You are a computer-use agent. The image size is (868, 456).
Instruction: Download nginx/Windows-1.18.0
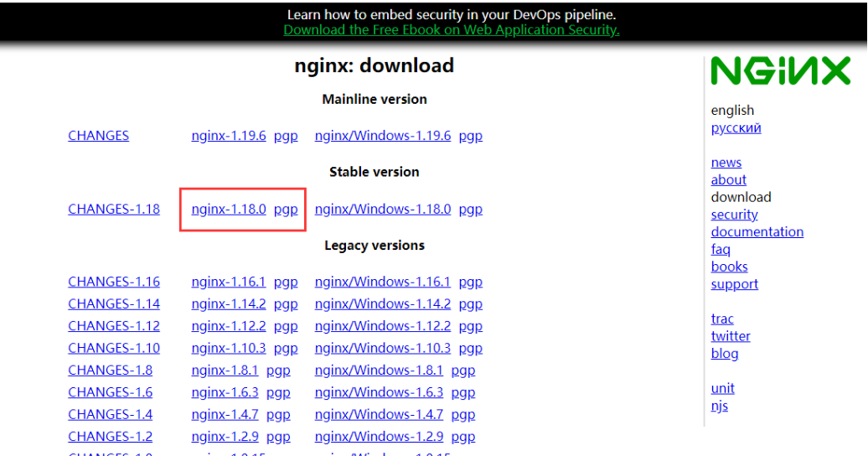click(383, 210)
